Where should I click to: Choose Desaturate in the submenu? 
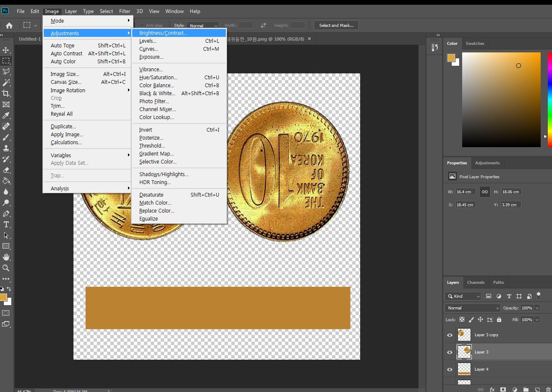pyautogui.click(x=179, y=195)
